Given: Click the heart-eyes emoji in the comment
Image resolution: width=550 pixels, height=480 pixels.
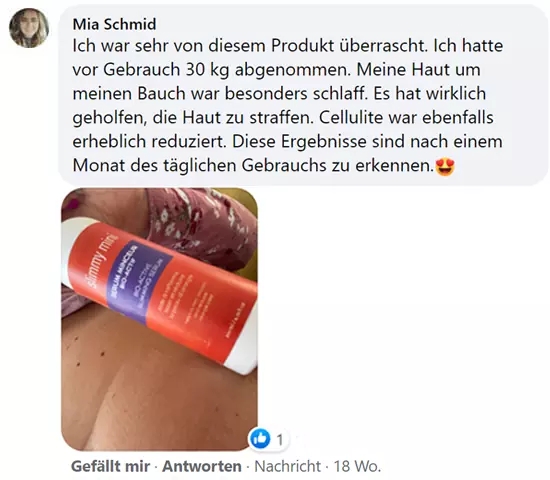Looking at the screenshot, I should [x=445, y=166].
